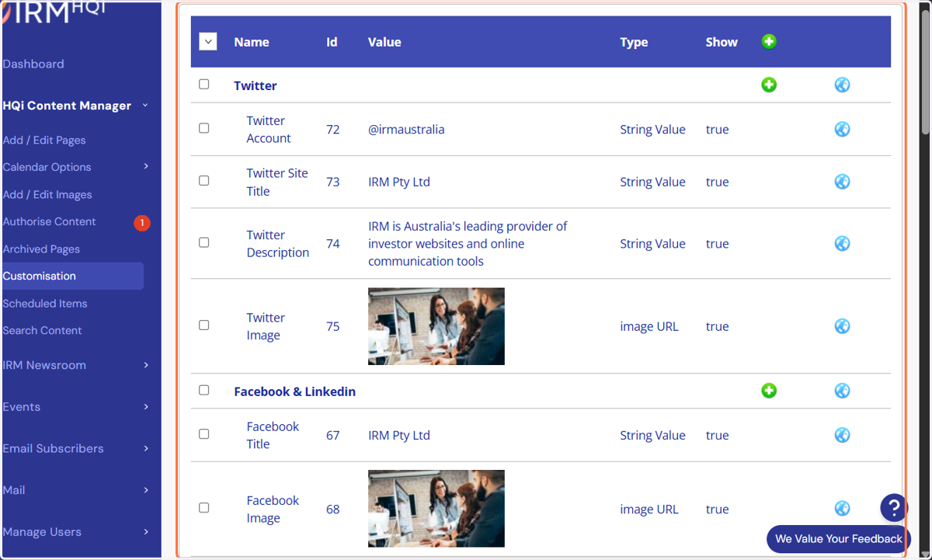The height and width of the screenshot is (560, 932).
Task: Click globe icon for Twitter Site Title row
Action: point(842,181)
